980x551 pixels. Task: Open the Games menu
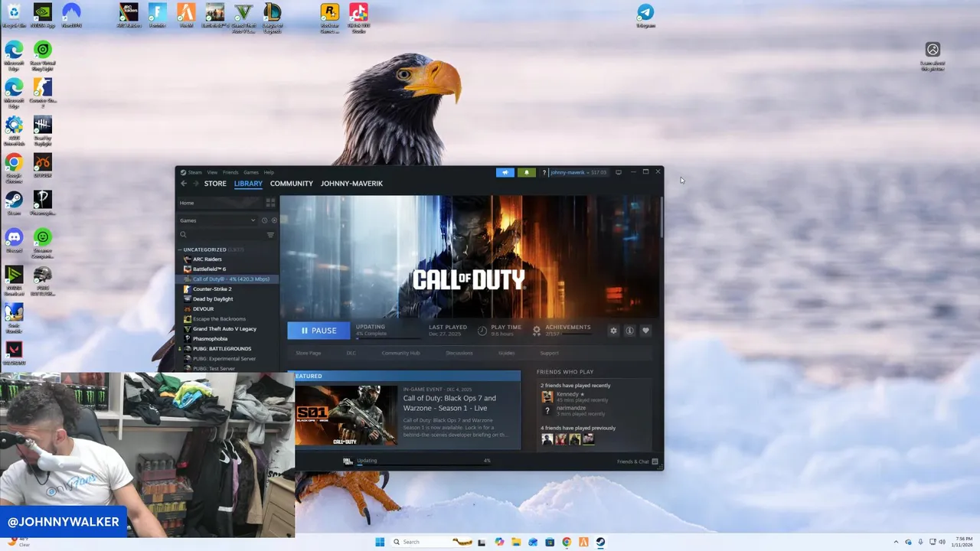(251, 172)
